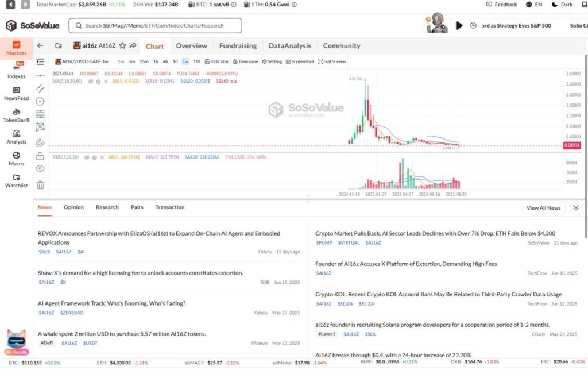The height and width of the screenshot is (370, 588).
Task: Remove the MA(5,10,30,60) indicator
Action: point(106,82)
